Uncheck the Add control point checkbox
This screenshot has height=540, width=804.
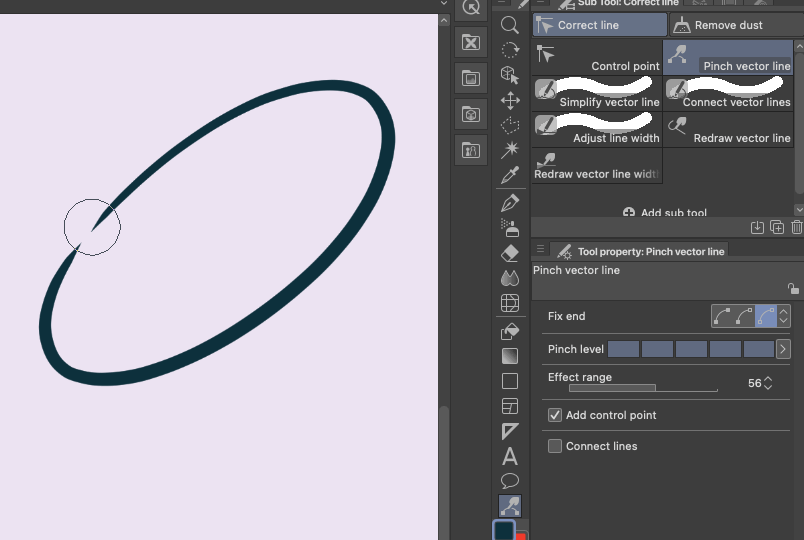click(555, 415)
